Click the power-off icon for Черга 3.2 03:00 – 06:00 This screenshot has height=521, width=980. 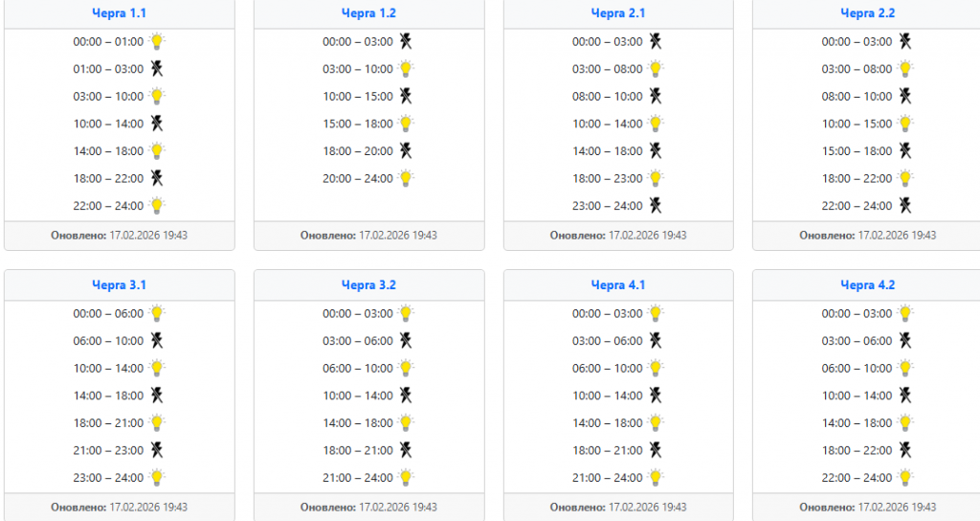(407, 341)
